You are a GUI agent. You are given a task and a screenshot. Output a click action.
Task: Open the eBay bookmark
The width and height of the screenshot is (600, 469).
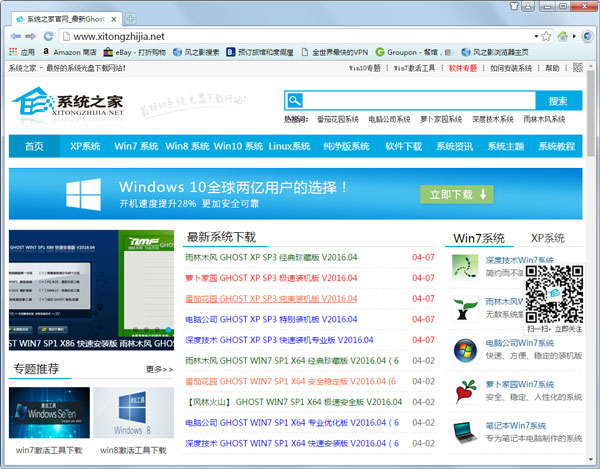(134, 52)
